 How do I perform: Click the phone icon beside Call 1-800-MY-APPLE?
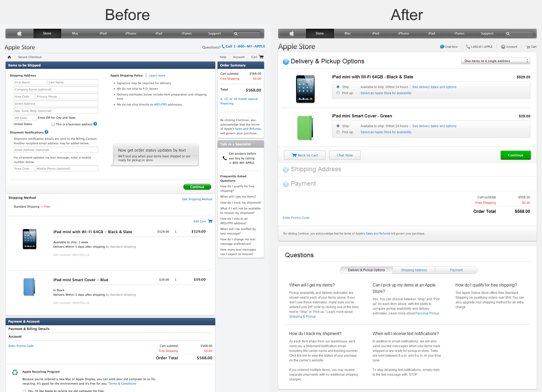tap(223, 46)
